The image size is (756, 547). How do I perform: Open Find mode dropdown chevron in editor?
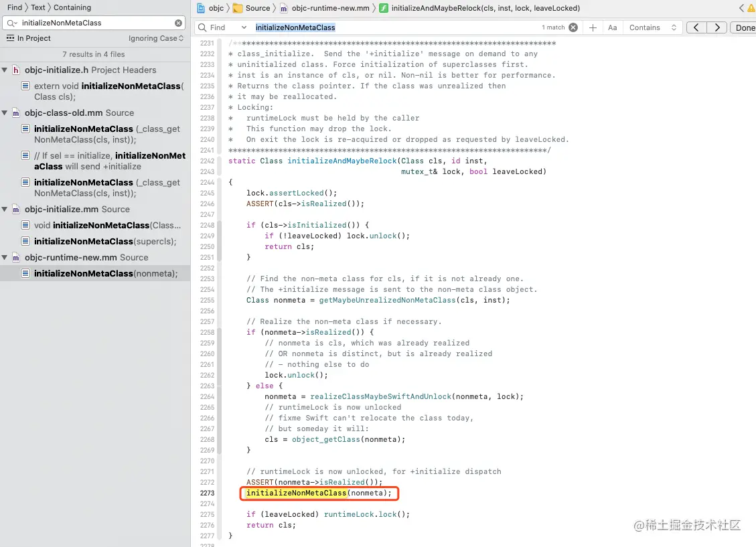tap(244, 27)
